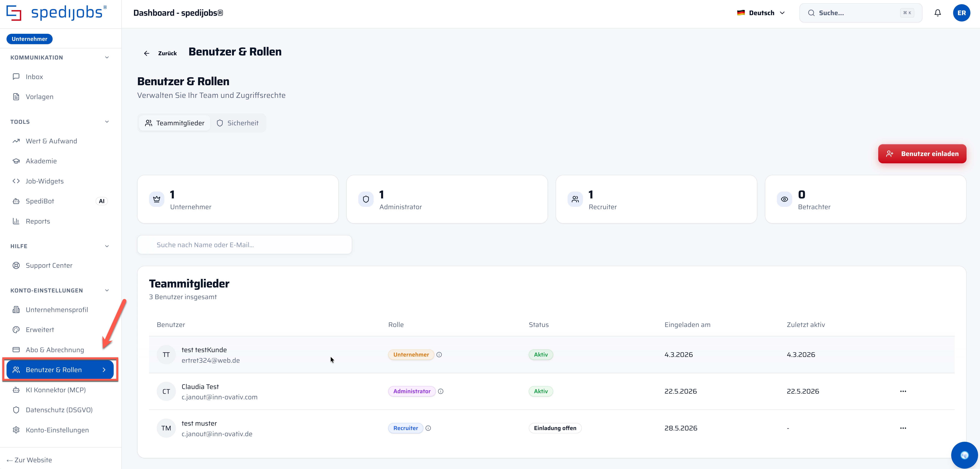This screenshot has height=469, width=980.
Task: Show info for Recruiter role
Action: click(x=428, y=428)
